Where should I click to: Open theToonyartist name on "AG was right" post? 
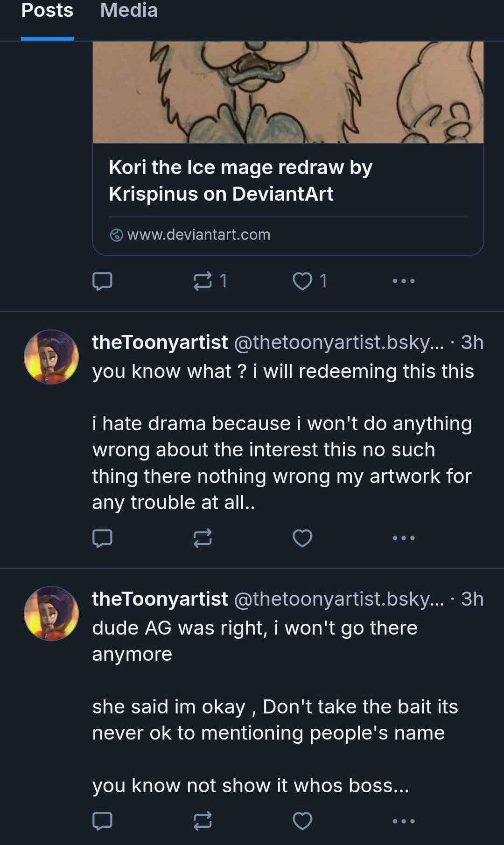coord(160,599)
